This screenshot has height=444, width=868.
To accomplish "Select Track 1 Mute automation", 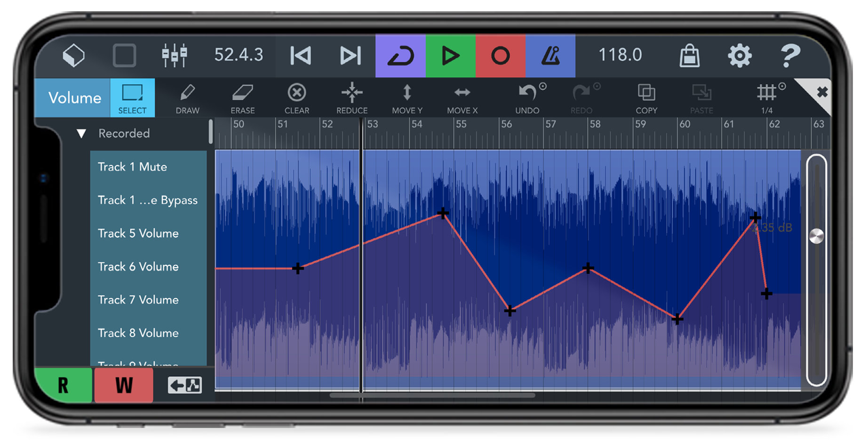I will click(148, 167).
